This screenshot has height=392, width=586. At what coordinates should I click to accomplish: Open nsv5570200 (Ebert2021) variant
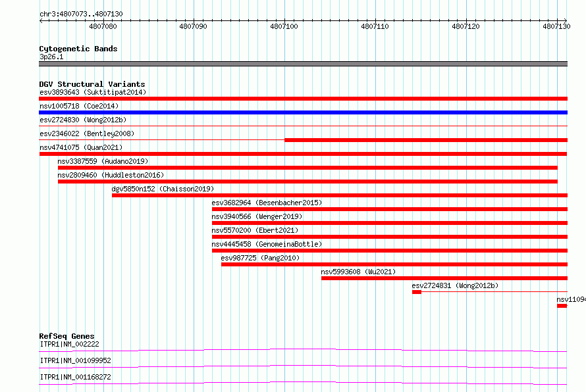pos(255,230)
